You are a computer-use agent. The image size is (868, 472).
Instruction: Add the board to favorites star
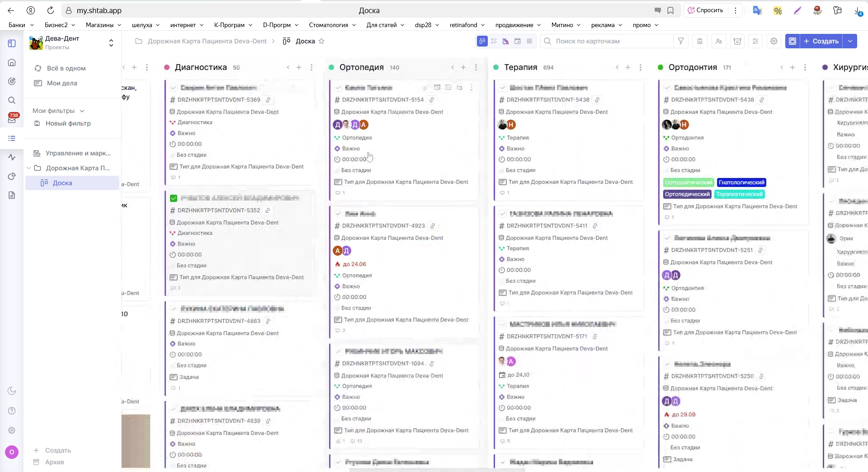tap(321, 41)
